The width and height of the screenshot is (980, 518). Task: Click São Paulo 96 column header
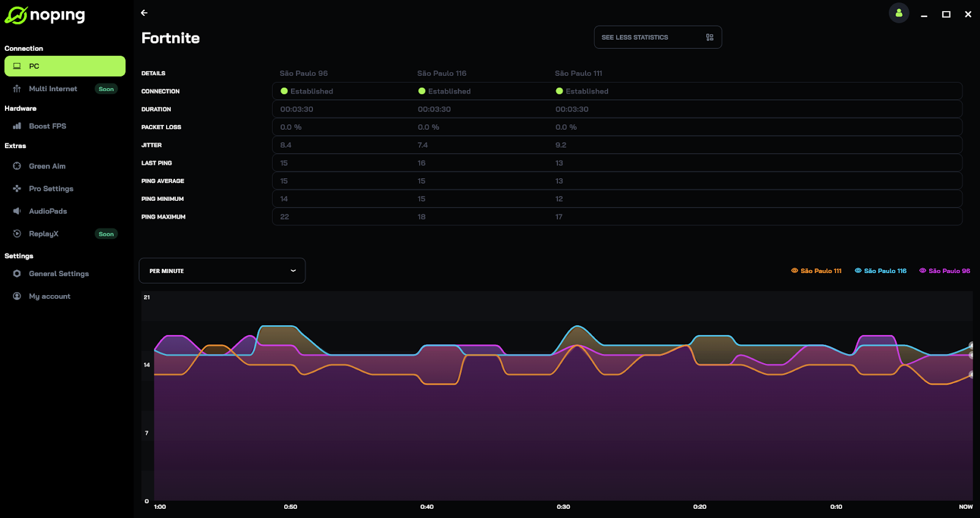[304, 73]
